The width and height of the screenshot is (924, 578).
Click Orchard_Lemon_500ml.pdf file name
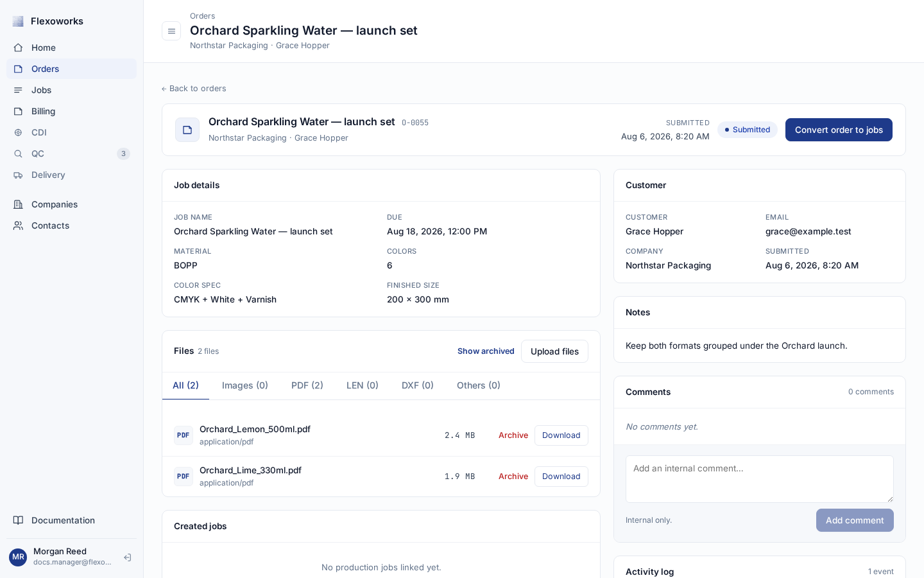(255, 429)
